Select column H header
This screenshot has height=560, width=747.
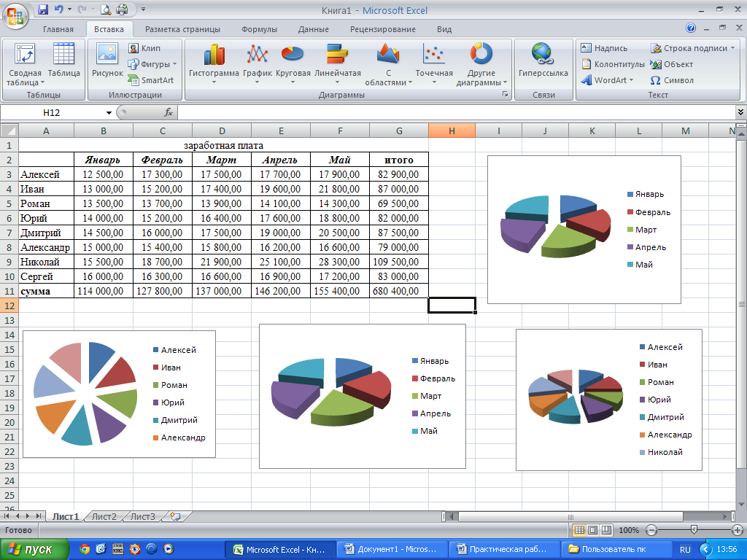(x=452, y=131)
